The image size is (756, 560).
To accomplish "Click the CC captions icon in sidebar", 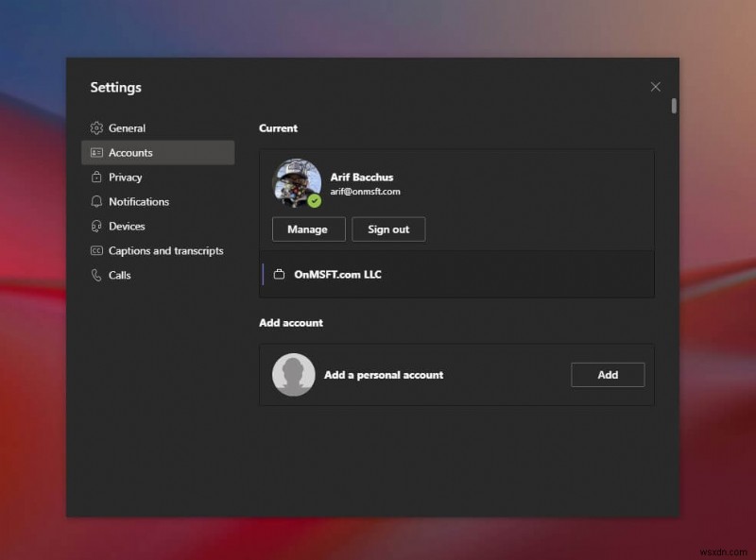I will [x=95, y=250].
